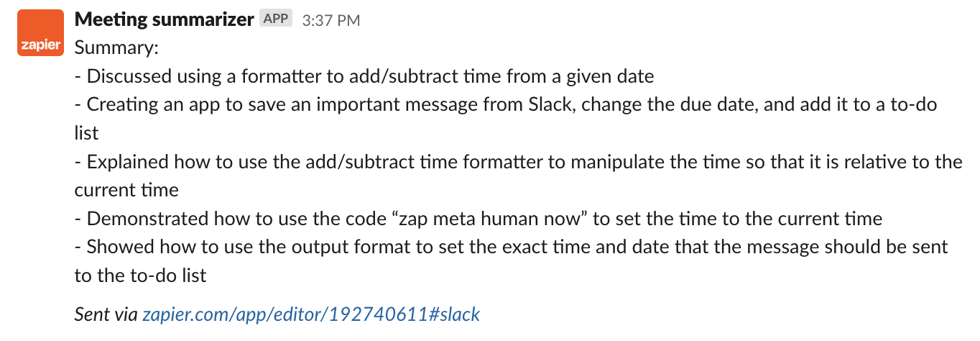Click 'to the to-do list' on the final line
980x341 pixels.
tap(141, 276)
